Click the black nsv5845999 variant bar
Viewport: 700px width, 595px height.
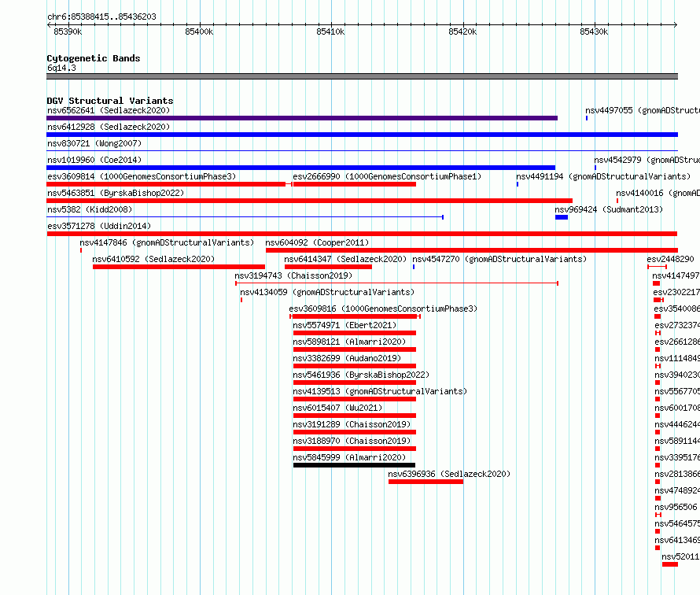click(x=354, y=465)
